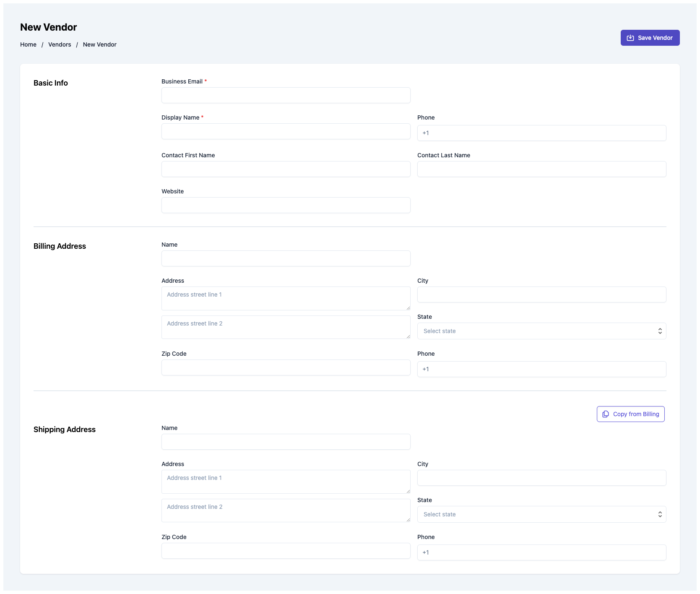Focus the Shipping Address City field
The height and width of the screenshot is (594, 700).
click(x=541, y=478)
